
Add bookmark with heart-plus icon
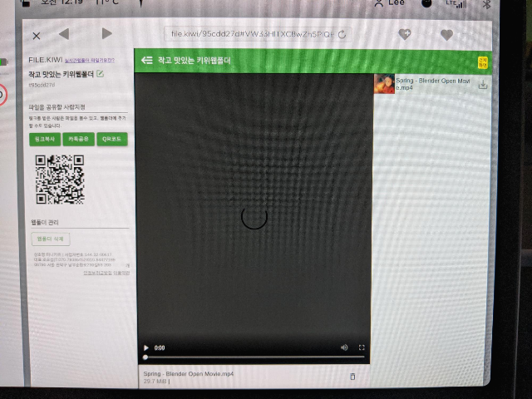[405, 35]
